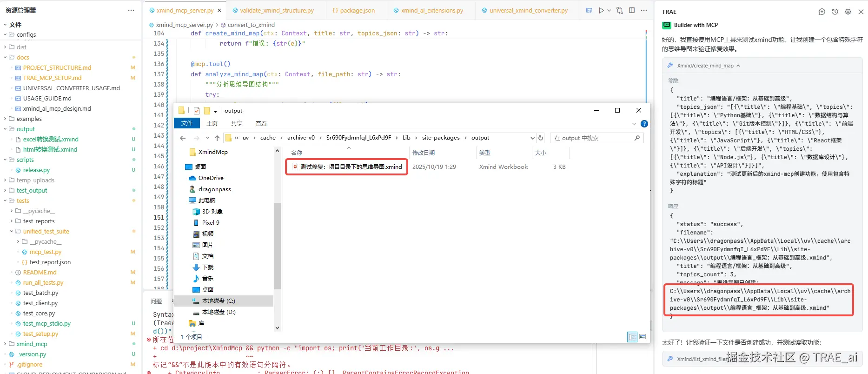Run the Python file with play icon
868x374 pixels.
601,10
